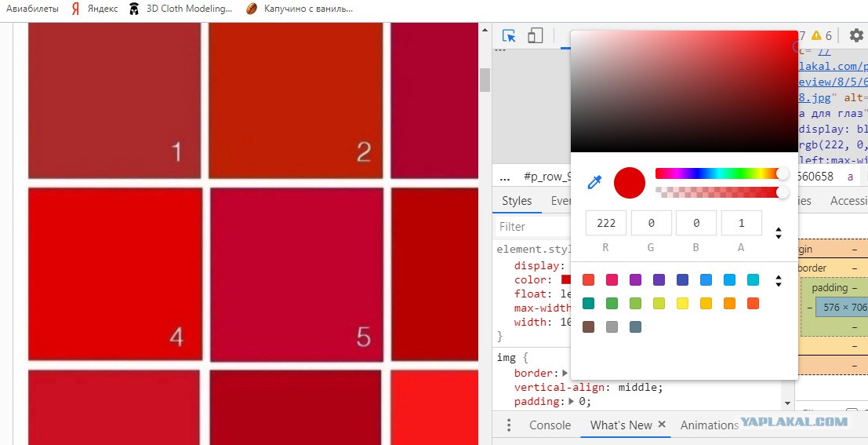868x445 pixels.
Task: Click the Яндекс bookmark
Action: click(95, 9)
